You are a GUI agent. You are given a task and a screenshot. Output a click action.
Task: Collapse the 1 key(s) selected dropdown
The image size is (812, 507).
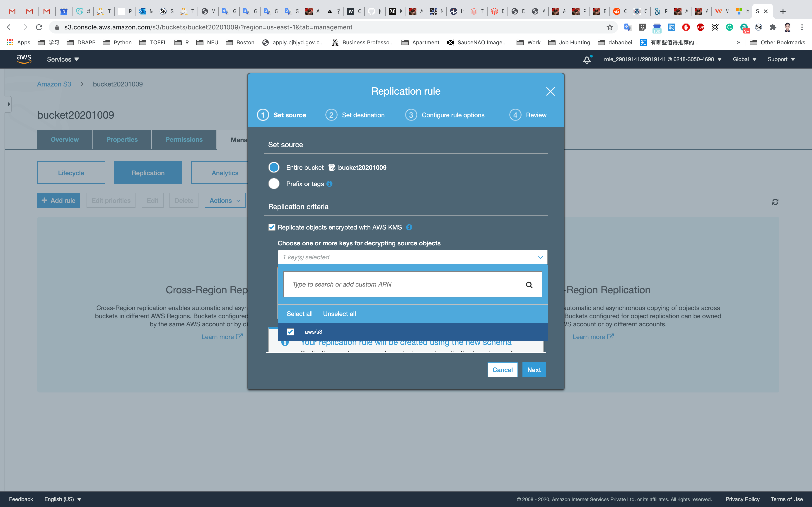pyautogui.click(x=540, y=257)
